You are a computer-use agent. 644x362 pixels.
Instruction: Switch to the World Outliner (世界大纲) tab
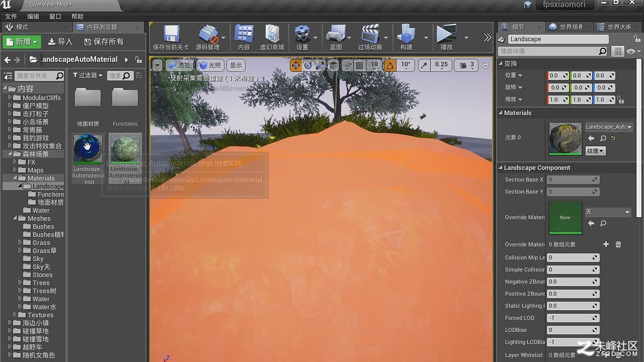click(619, 27)
